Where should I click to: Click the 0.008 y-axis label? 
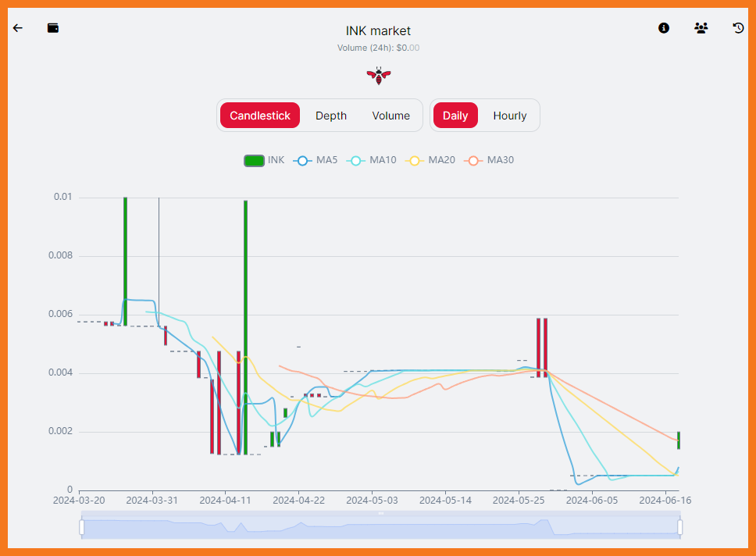[60, 255]
